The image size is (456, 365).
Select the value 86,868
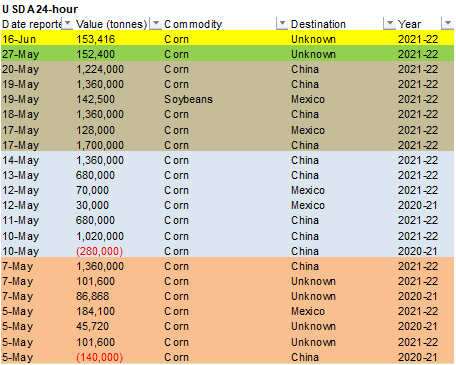(x=93, y=296)
